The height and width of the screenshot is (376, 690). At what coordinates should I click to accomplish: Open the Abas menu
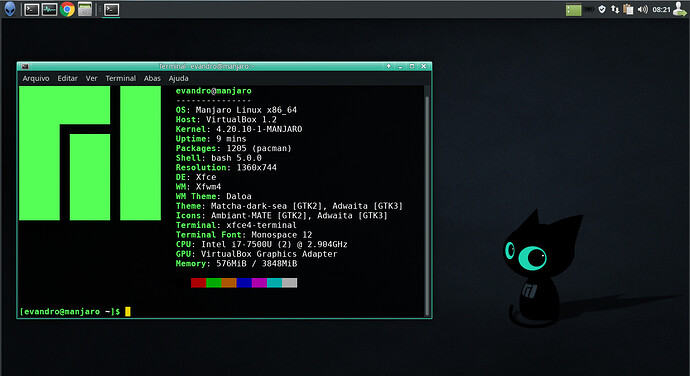(152, 78)
